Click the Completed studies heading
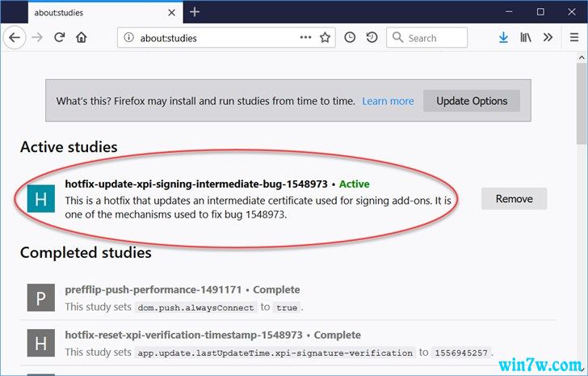 pyautogui.click(x=86, y=252)
